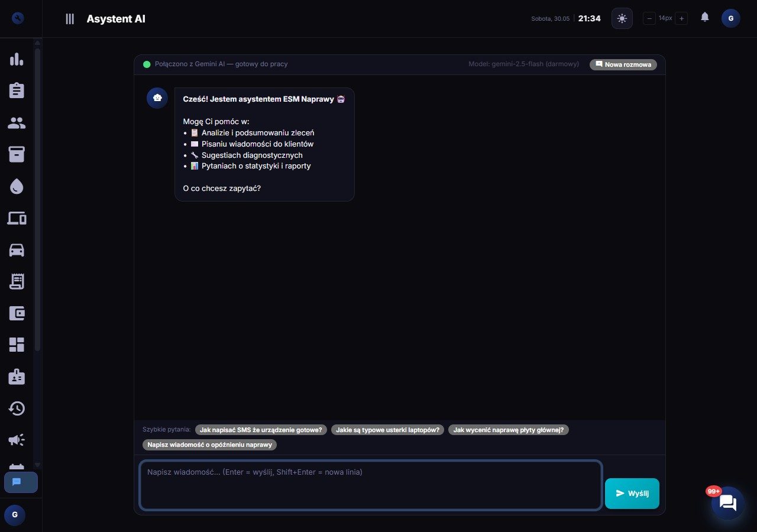The height and width of the screenshot is (532, 757).
Task: Click the 21:34 clock text
Action: point(590,19)
